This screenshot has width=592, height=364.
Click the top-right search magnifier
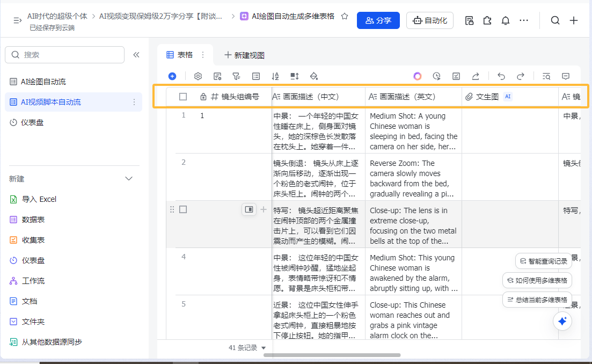tap(555, 20)
